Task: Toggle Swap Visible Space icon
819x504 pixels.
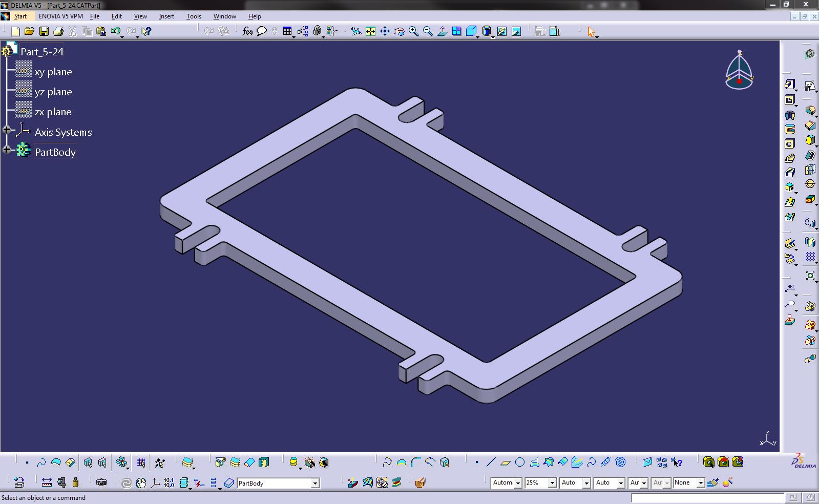Action: pyautogui.click(x=516, y=31)
